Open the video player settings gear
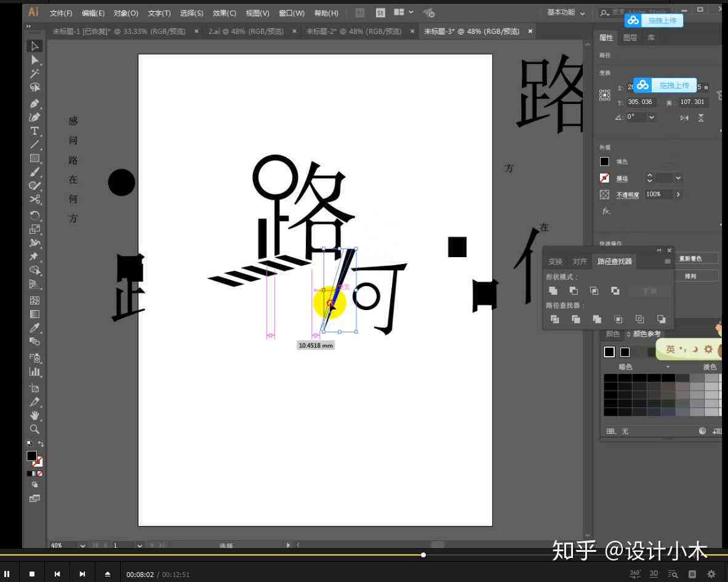 pyautogui.click(x=711, y=574)
